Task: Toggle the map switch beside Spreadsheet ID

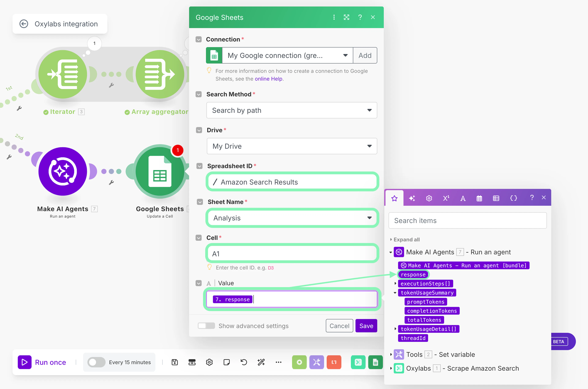Action: [x=199, y=166]
